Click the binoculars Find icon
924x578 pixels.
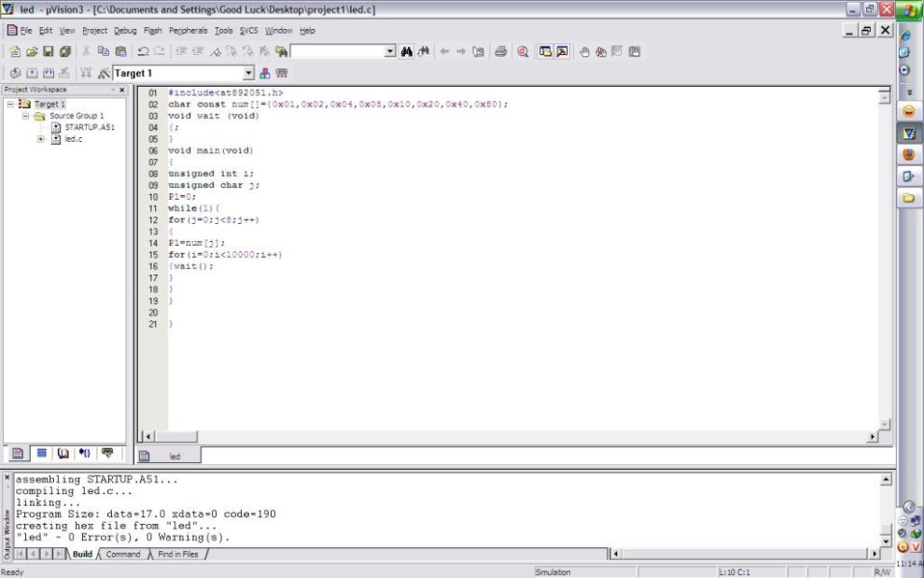pos(407,52)
